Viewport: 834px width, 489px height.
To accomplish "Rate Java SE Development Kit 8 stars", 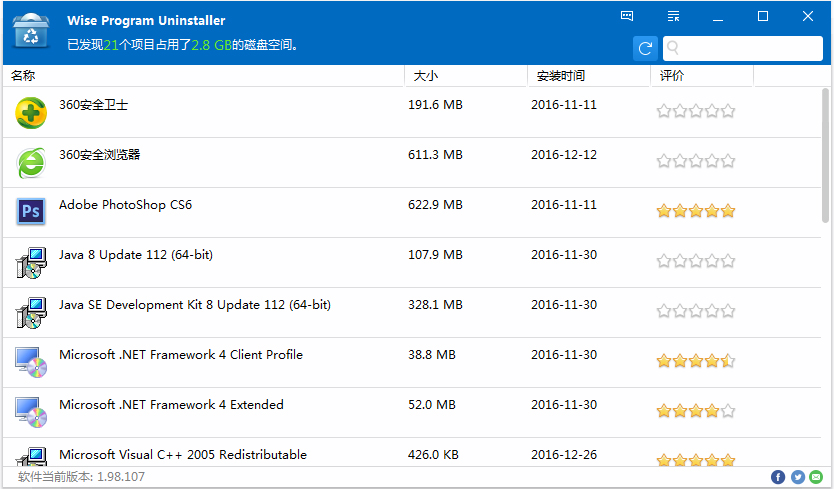I will click(696, 311).
